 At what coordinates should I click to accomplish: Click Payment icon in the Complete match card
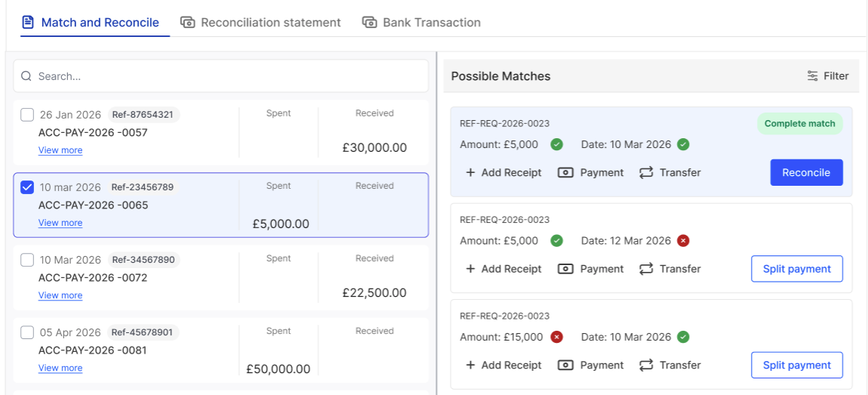pyautogui.click(x=565, y=172)
